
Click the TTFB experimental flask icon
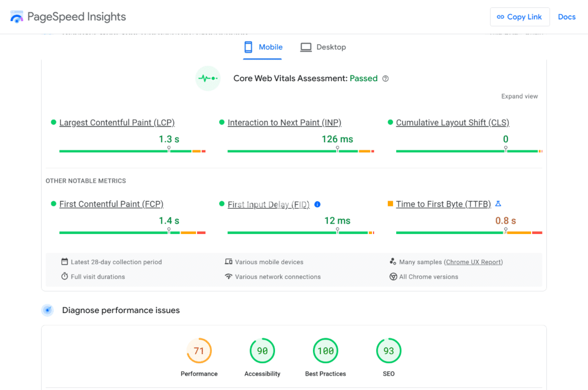pos(498,204)
